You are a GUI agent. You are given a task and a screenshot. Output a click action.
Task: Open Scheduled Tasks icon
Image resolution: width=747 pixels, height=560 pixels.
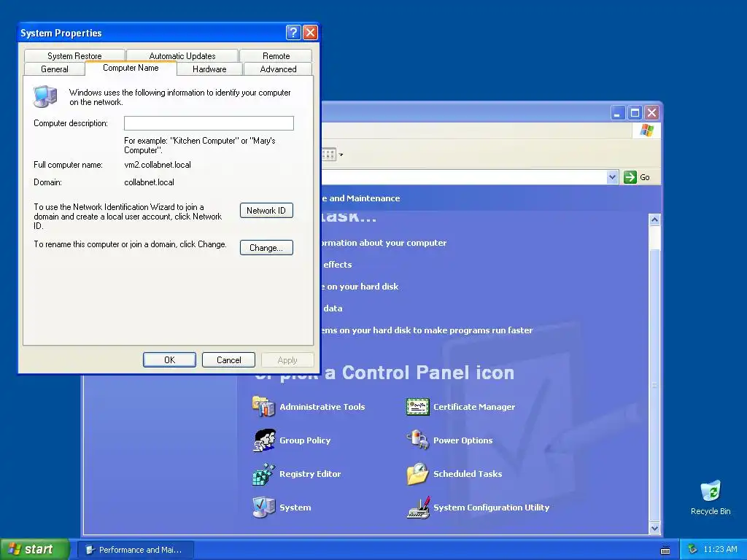418,474
